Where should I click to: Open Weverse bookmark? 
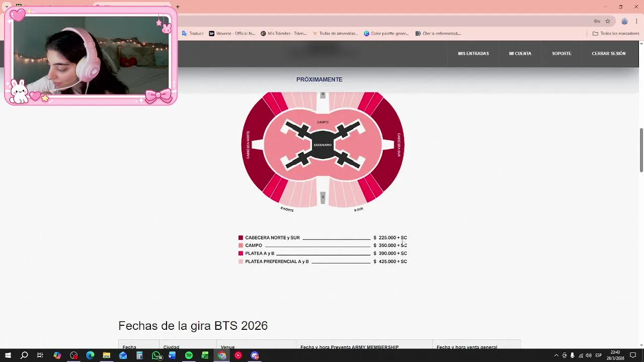point(232,34)
